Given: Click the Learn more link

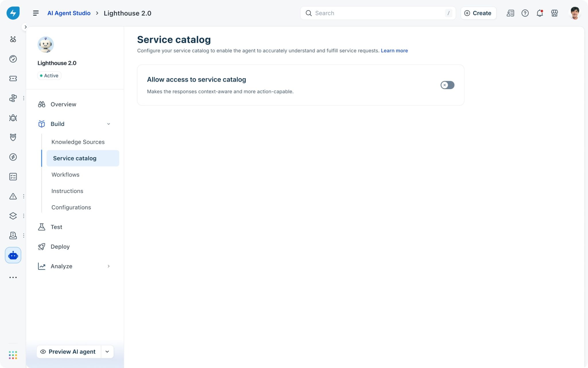Looking at the screenshot, I should tap(394, 51).
